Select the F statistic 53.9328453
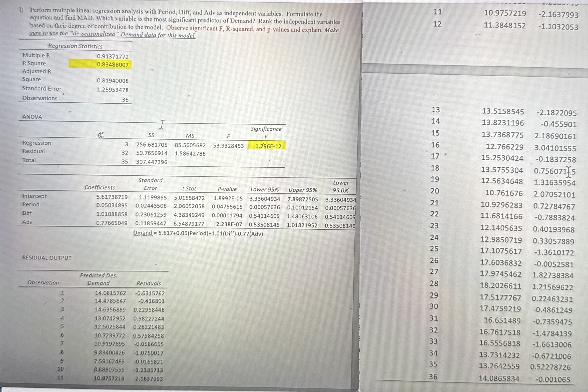 [228, 146]
